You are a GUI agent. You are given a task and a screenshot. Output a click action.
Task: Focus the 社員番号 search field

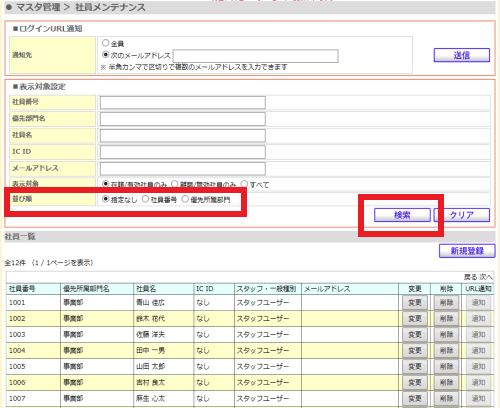tap(183, 102)
